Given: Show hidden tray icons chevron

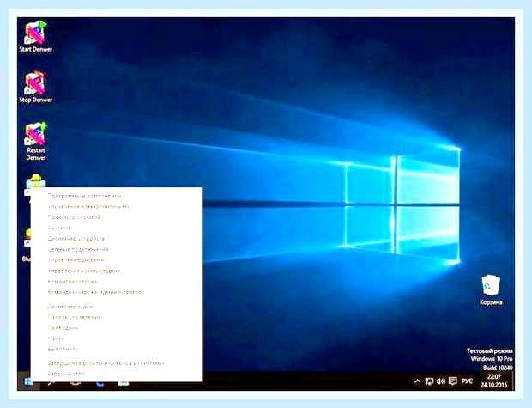Looking at the screenshot, I should [418, 381].
